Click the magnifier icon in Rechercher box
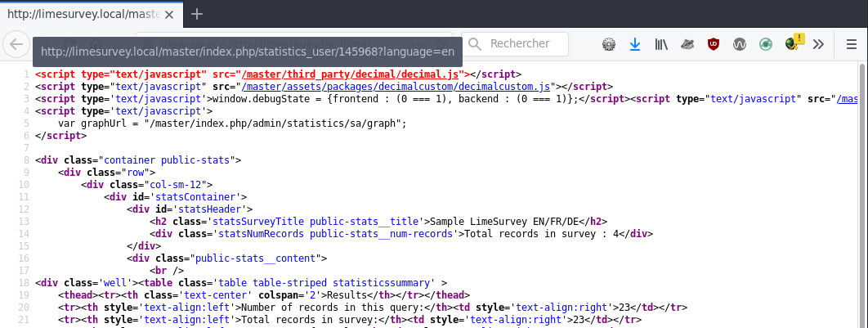This screenshot has width=868, height=328. pos(475,44)
